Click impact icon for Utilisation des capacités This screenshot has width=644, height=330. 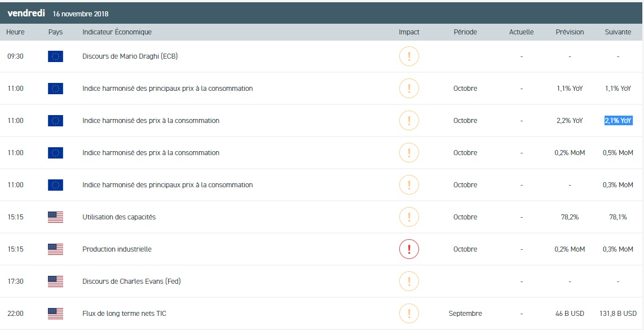click(x=409, y=217)
